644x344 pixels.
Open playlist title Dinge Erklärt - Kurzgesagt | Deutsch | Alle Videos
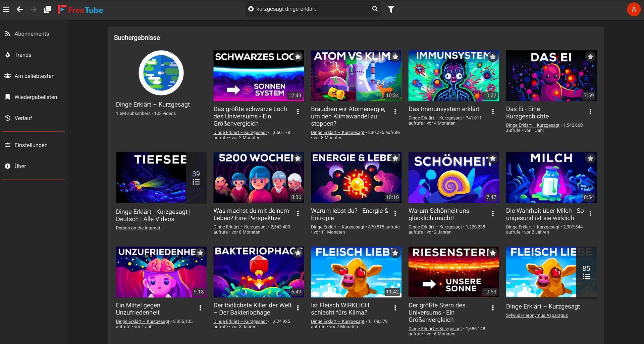[x=153, y=215]
